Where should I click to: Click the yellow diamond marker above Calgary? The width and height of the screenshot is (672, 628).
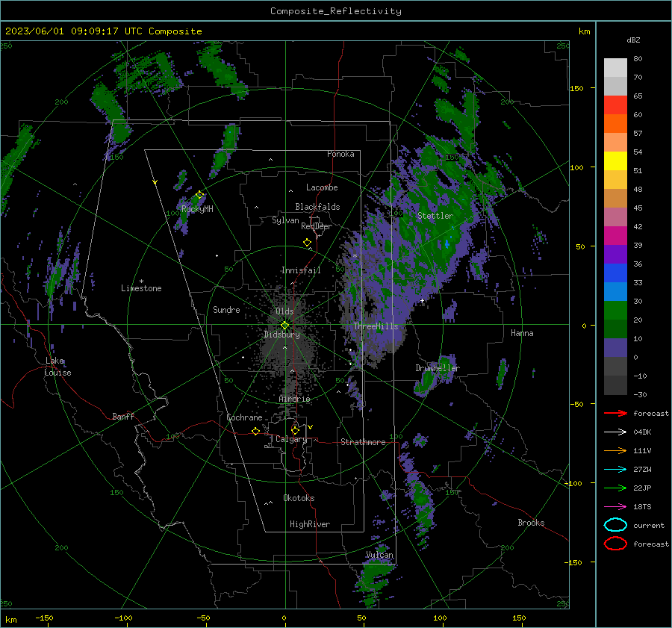point(295,430)
